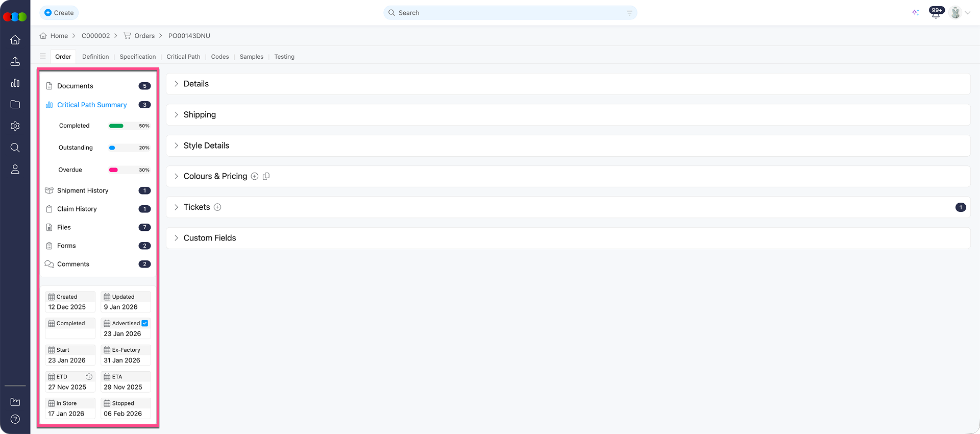Click the upload icon in left sidebar
980x434 pixels.
15,61
